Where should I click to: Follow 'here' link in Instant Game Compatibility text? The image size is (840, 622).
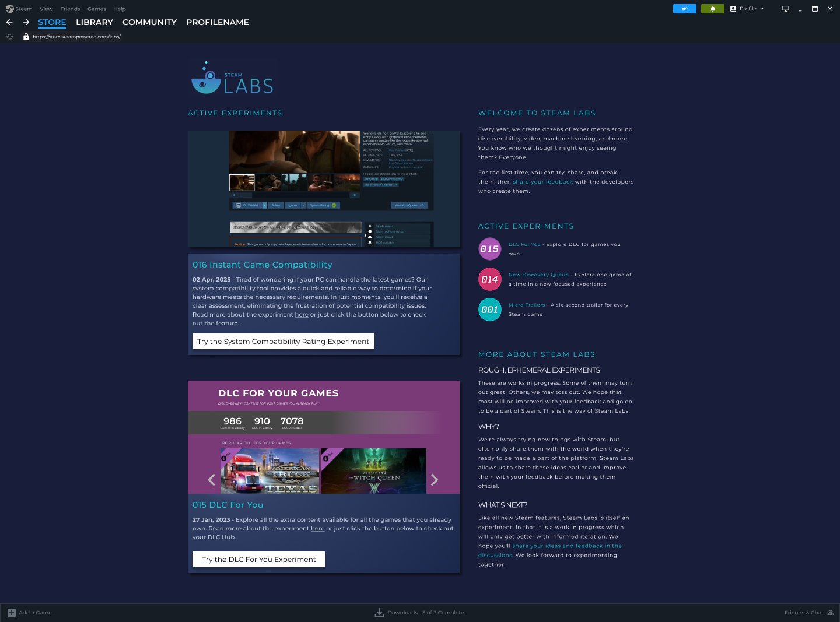[x=302, y=315]
